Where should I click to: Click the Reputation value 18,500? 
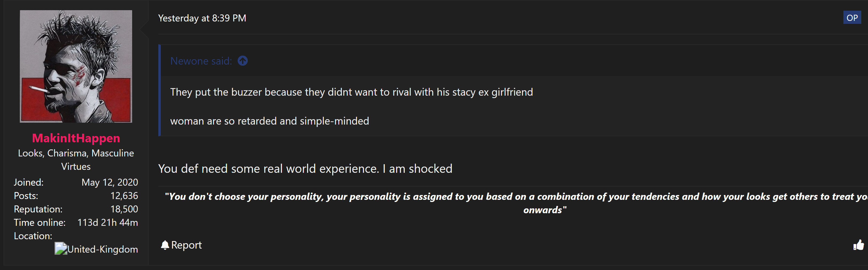[x=124, y=209]
